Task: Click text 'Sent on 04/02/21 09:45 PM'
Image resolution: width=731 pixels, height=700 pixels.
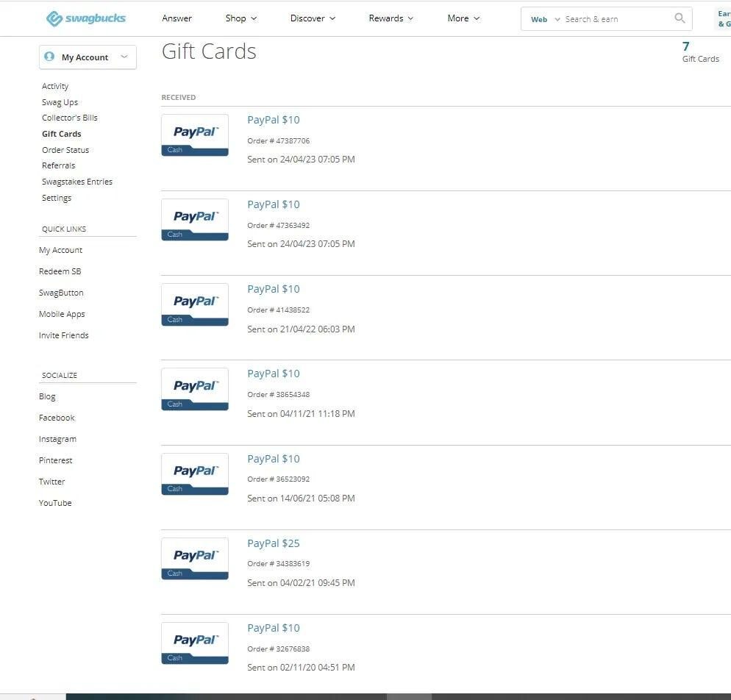Action: (x=301, y=583)
